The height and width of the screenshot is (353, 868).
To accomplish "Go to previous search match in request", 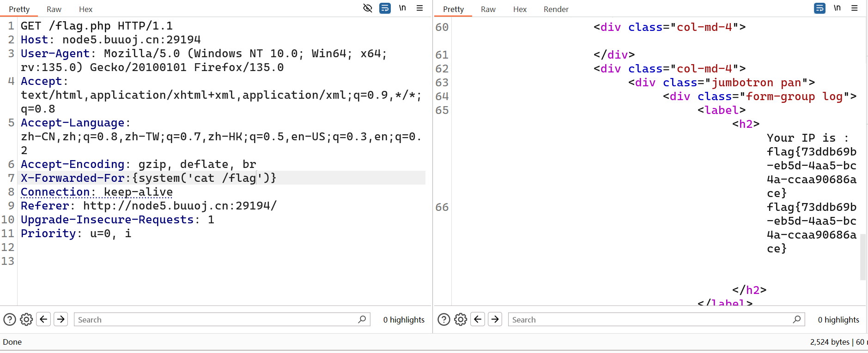I will click(43, 319).
